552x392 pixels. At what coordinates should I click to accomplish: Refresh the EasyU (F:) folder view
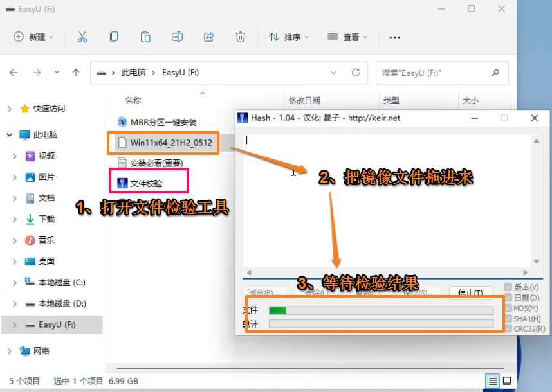click(356, 73)
